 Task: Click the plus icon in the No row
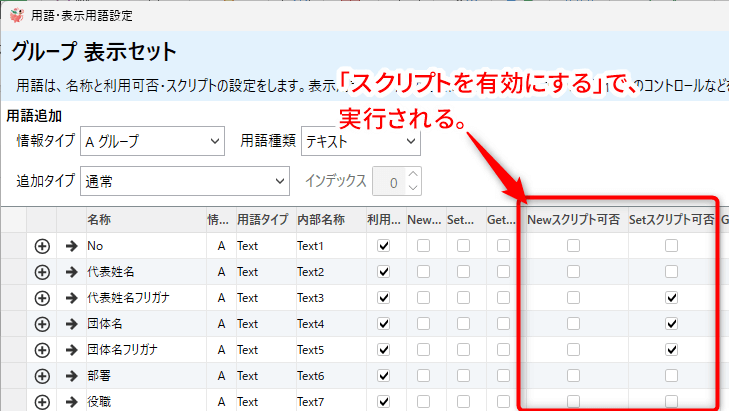click(42, 246)
